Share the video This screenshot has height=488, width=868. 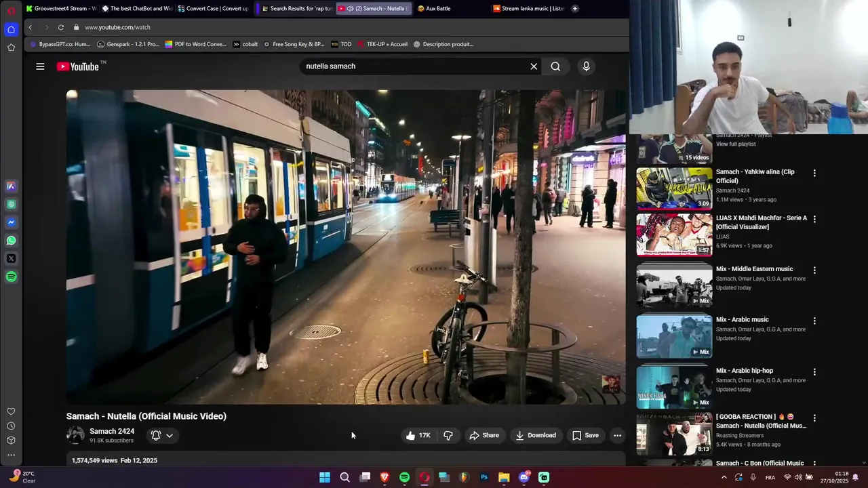(x=484, y=435)
